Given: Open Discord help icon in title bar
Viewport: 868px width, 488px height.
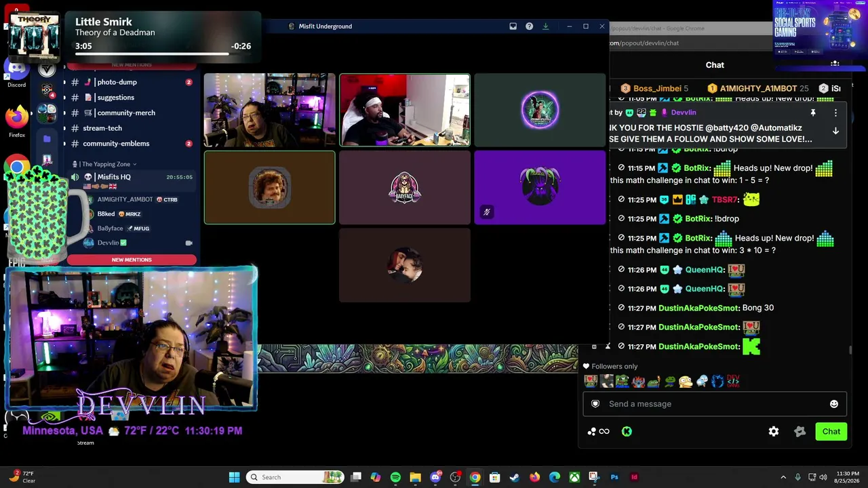Looking at the screenshot, I should coord(529,26).
